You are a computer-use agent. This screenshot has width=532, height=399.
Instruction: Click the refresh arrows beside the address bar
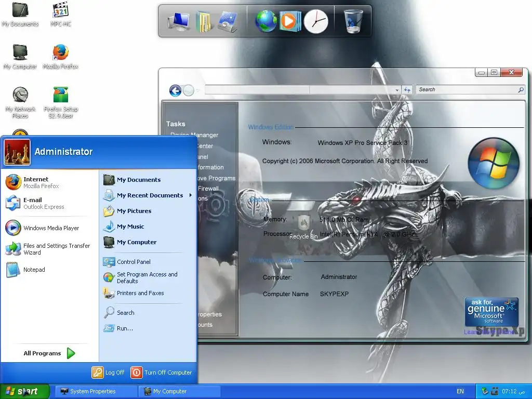(407, 90)
